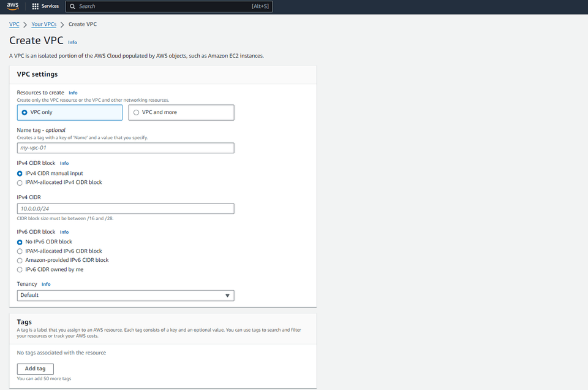Focus the top Search field
This screenshot has height=390, width=588.
pyautogui.click(x=169, y=6)
